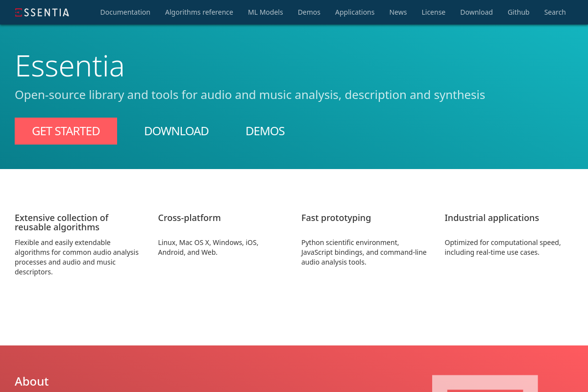The height and width of the screenshot is (392, 588).
Task: Select Demos in the top navigation
Action: click(x=309, y=12)
